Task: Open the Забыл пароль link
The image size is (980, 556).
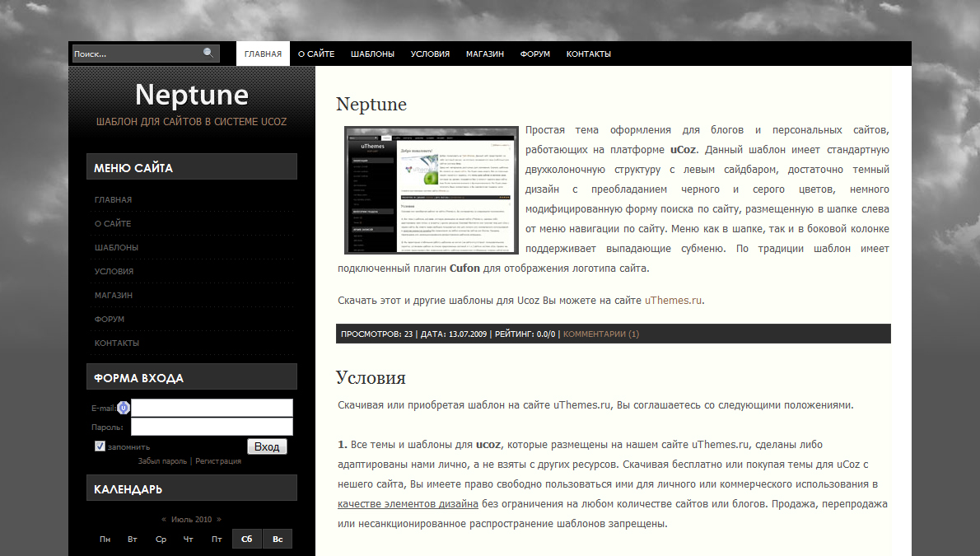Action: click(x=162, y=461)
